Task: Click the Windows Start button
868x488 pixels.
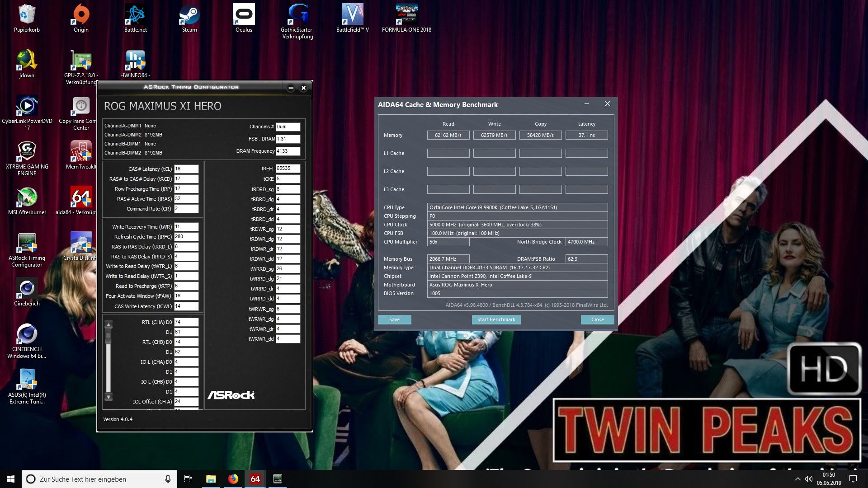Action: click(11, 479)
